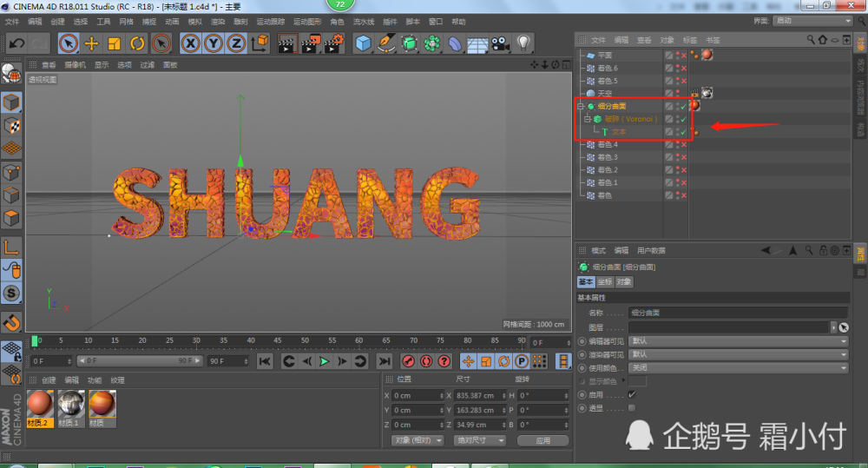868x468 pixels.
Task: Click size X field 835.387 cm
Action: tap(479, 395)
